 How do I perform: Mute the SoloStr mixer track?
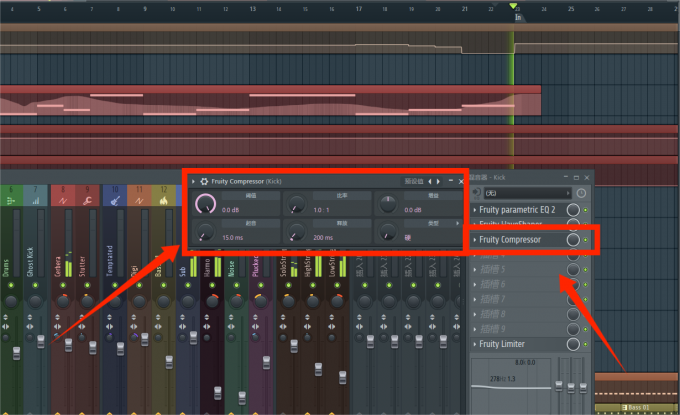coord(288,285)
